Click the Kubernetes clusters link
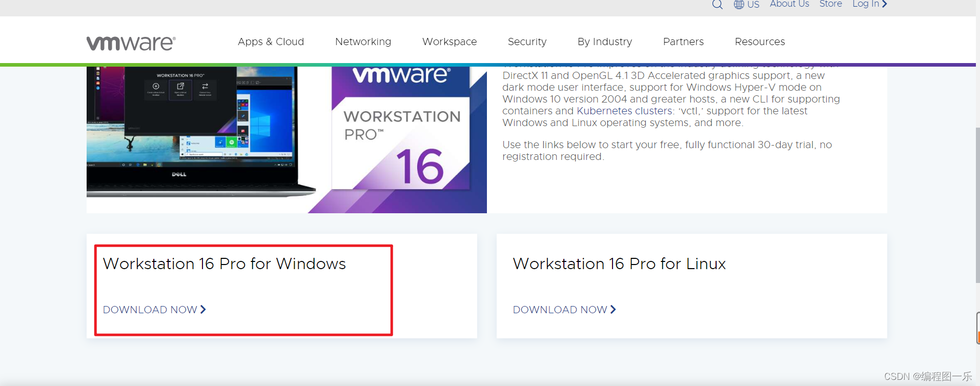This screenshot has width=980, height=386. 624,111
